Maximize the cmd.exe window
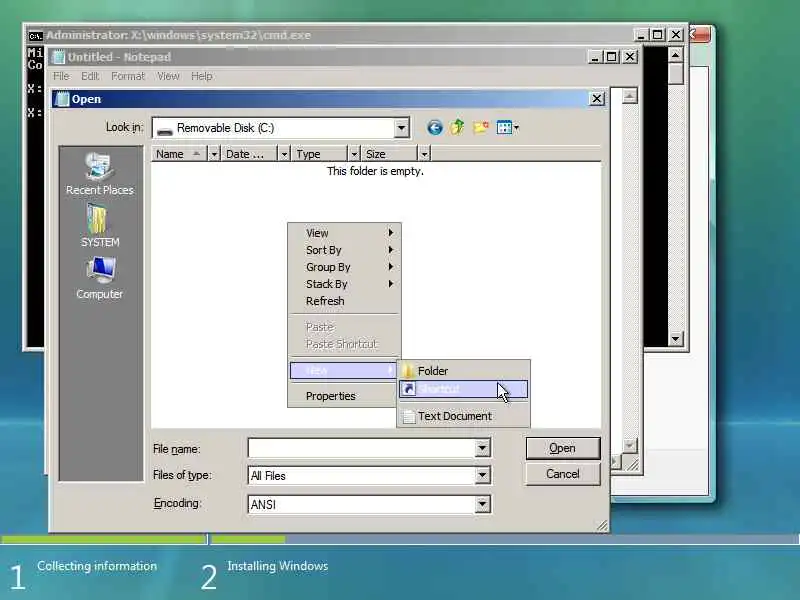The width and height of the screenshot is (800, 600). pyautogui.click(x=658, y=34)
